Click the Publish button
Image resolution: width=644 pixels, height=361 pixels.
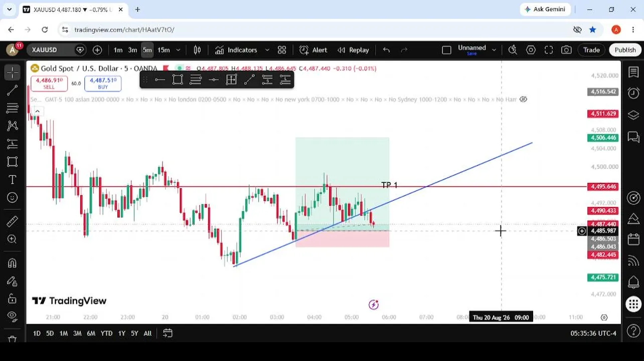pos(625,50)
